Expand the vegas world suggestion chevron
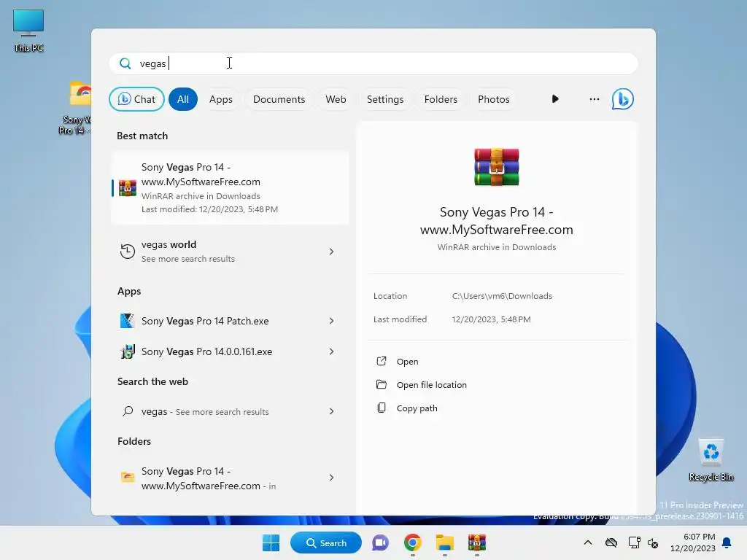The image size is (747, 560). pyautogui.click(x=332, y=252)
